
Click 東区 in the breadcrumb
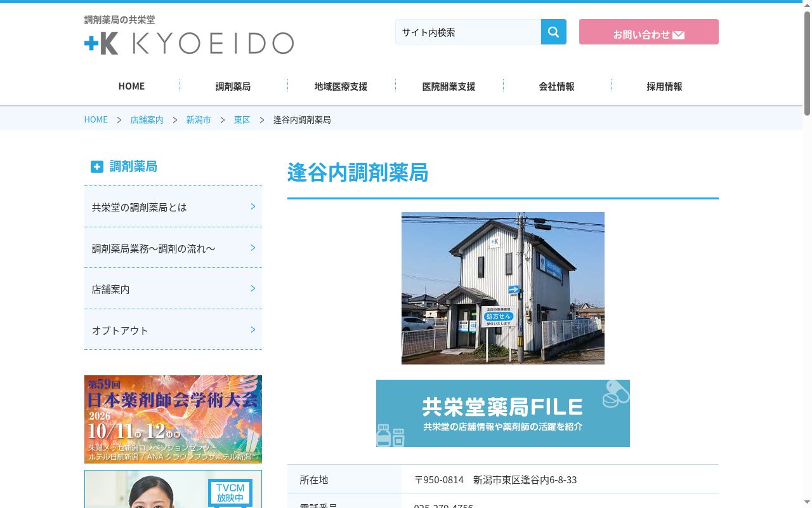pyautogui.click(x=242, y=119)
